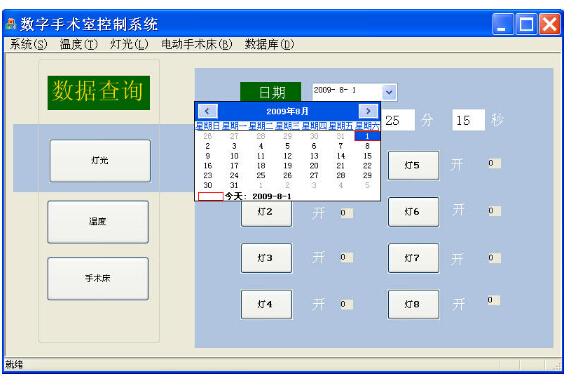The width and height of the screenshot is (566, 385).
Task: Select August 1 in the calendar
Action: point(367,136)
